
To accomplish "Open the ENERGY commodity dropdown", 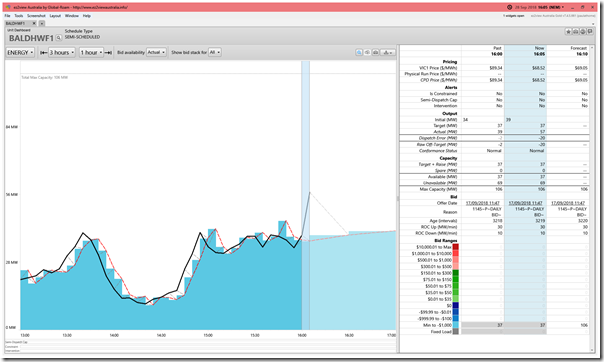I will click(20, 52).
